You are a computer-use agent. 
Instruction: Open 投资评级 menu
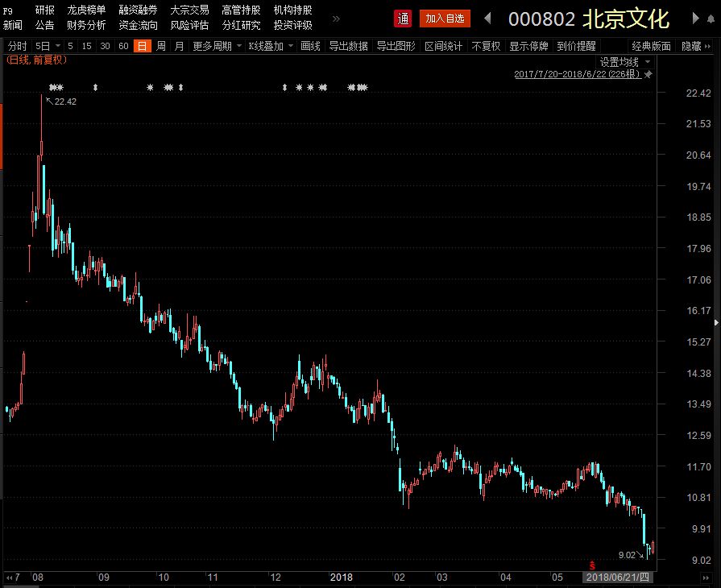(x=292, y=25)
